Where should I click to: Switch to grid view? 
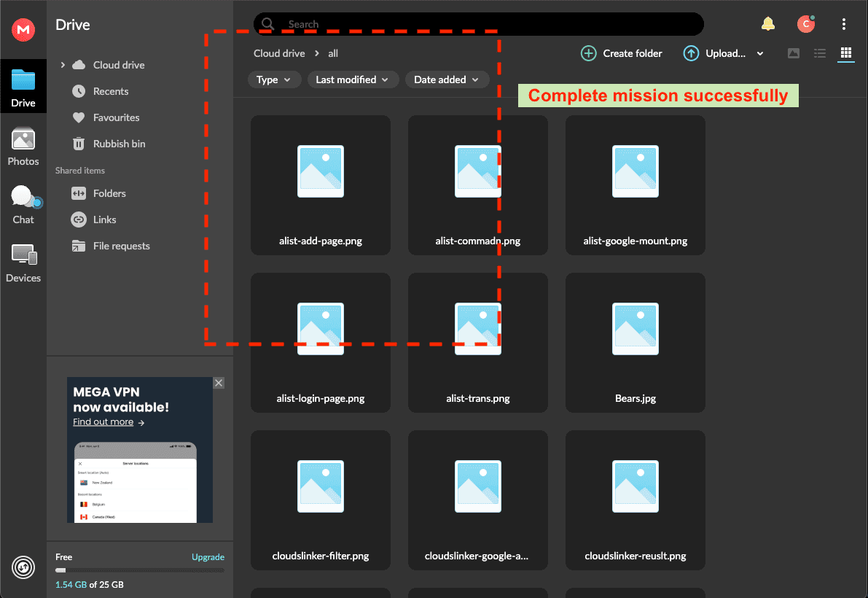point(846,53)
